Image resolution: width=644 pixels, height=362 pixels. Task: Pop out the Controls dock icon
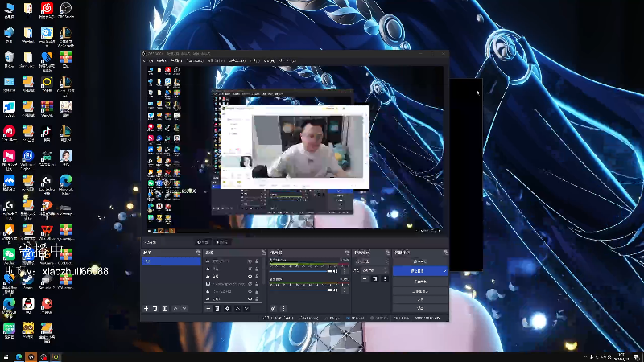click(446, 253)
